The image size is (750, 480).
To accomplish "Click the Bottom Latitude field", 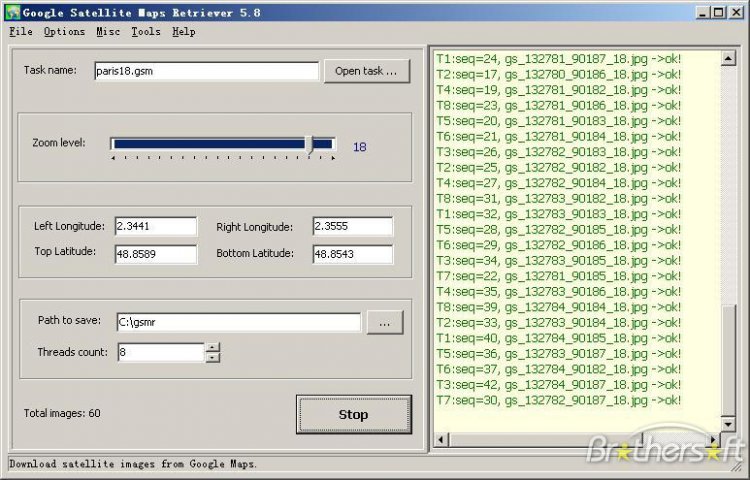I will coord(353,254).
